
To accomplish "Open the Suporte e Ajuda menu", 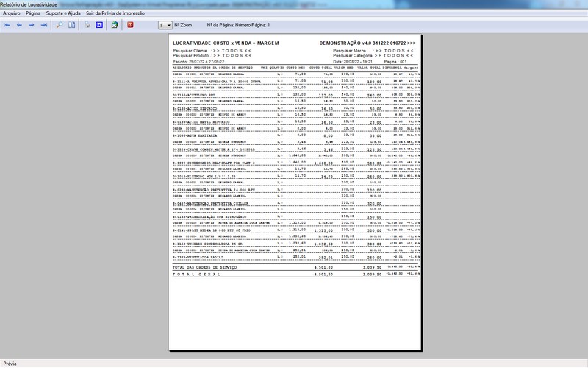I will pyautogui.click(x=64, y=13).
